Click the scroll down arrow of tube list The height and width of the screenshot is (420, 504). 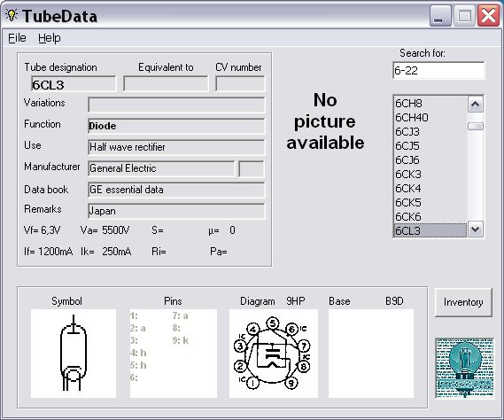[476, 229]
